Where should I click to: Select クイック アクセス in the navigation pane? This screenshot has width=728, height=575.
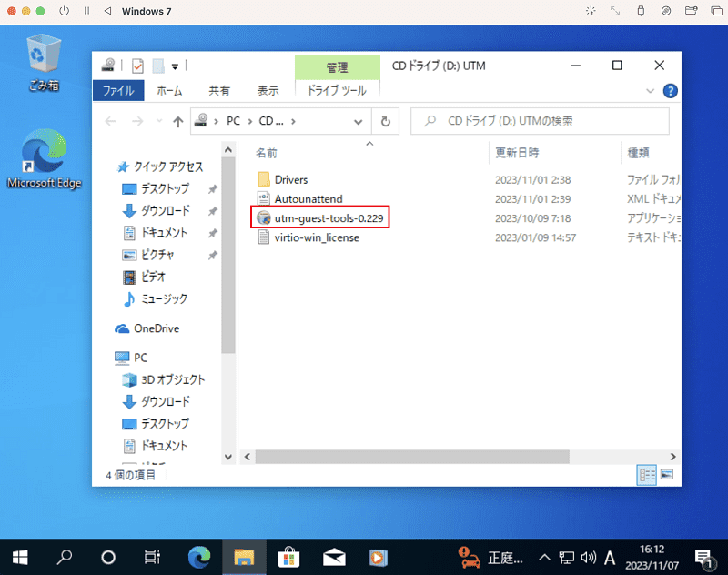pos(160,166)
